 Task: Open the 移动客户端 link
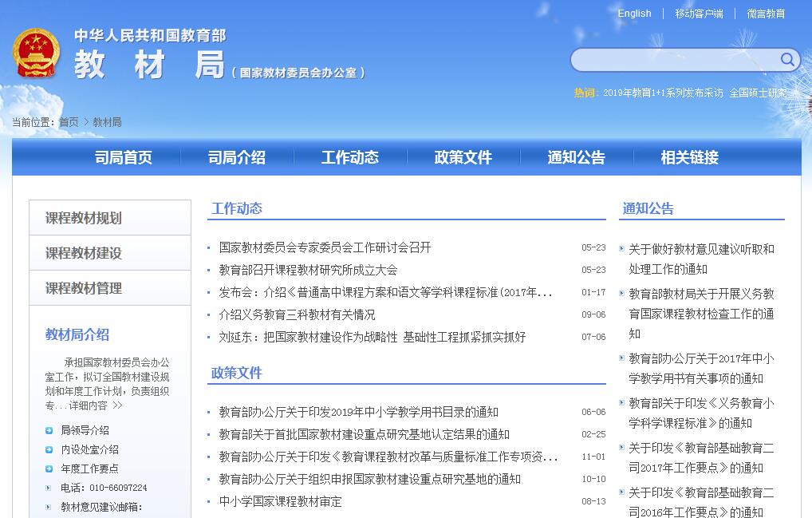[699, 14]
